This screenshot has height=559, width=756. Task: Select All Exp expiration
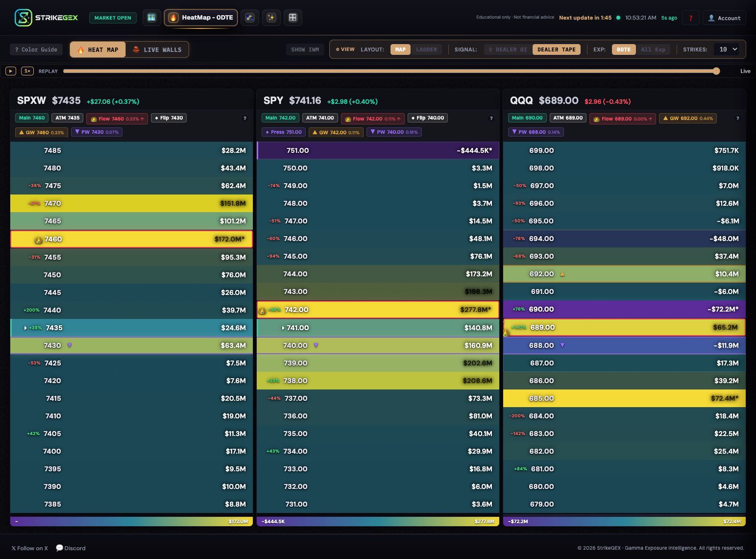pyautogui.click(x=653, y=49)
